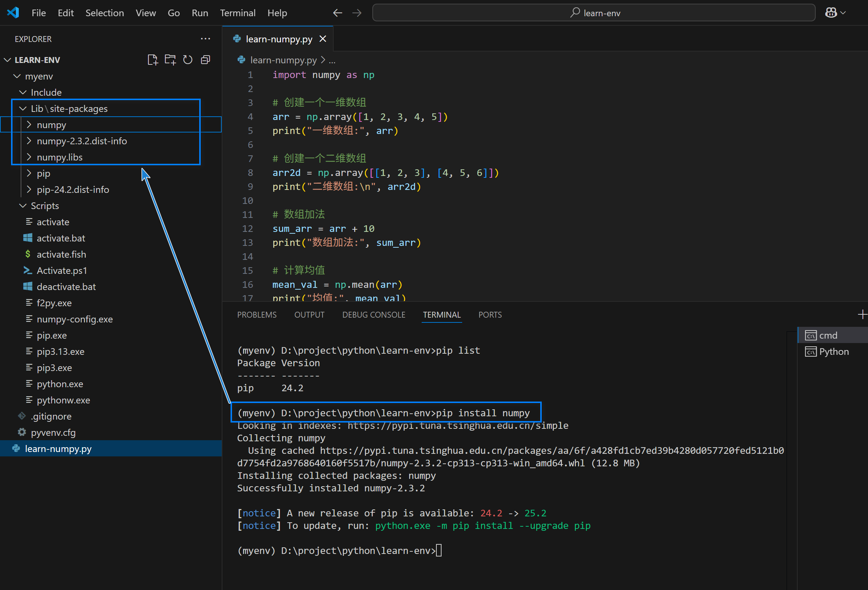Image resolution: width=868 pixels, height=590 pixels.
Task: Open the Run menu
Action: tap(200, 13)
